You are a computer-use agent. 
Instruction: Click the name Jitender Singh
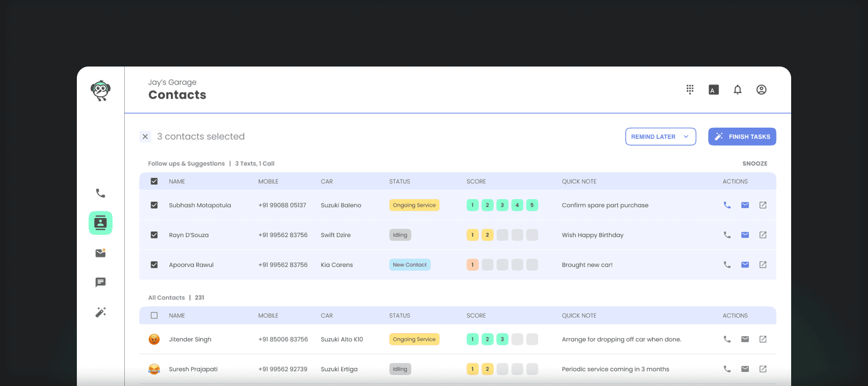click(x=190, y=339)
